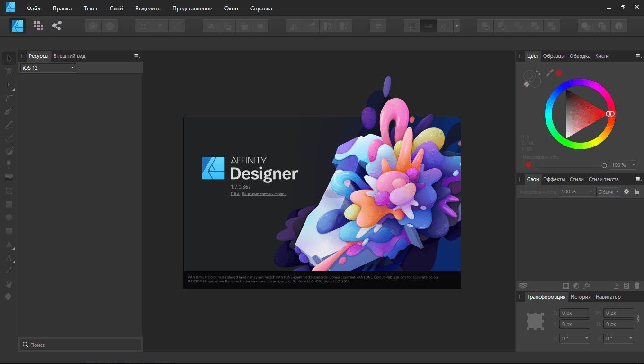Viewport: 644px width, 364px height.
Task: Open layer settings gear icon
Action: pos(626,191)
